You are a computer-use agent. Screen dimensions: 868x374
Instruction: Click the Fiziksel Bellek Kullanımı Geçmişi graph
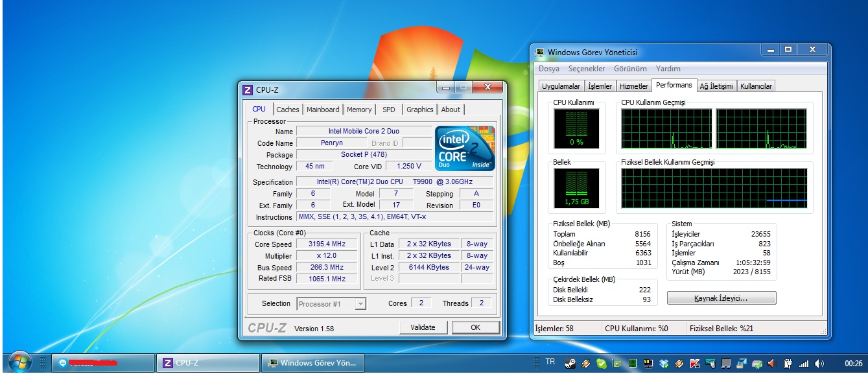click(714, 188)
